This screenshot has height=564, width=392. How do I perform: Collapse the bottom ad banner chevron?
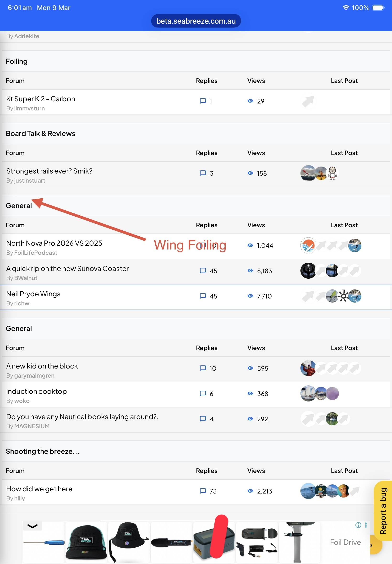[33, 526]
